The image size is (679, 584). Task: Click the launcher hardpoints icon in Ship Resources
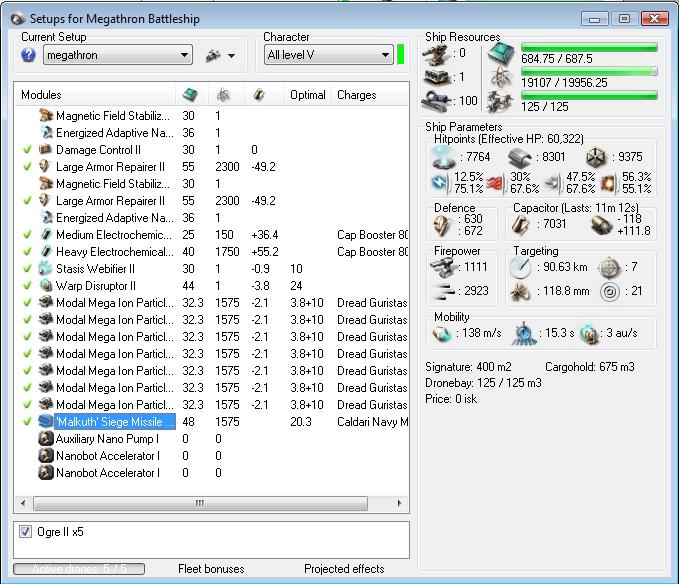click(436, 78)
